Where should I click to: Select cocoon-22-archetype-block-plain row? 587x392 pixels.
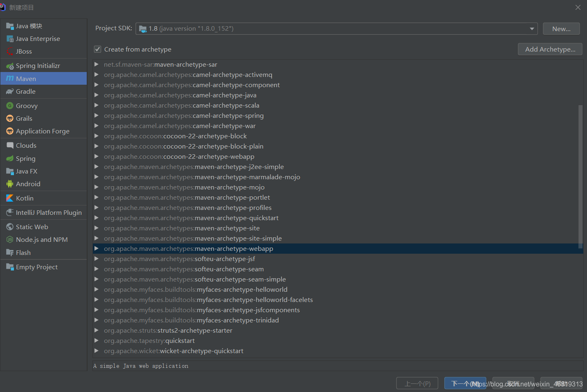[x=338, y=146]
